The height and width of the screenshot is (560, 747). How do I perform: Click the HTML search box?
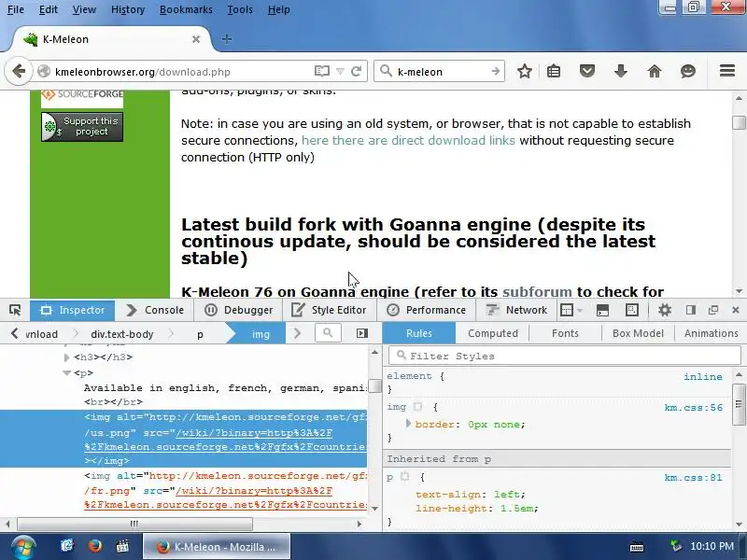329,333
